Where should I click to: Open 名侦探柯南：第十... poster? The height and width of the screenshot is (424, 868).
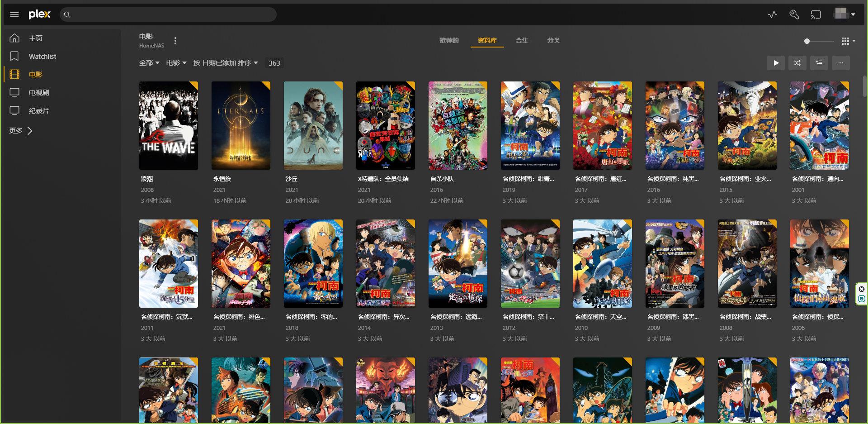[x=530, y=263]
